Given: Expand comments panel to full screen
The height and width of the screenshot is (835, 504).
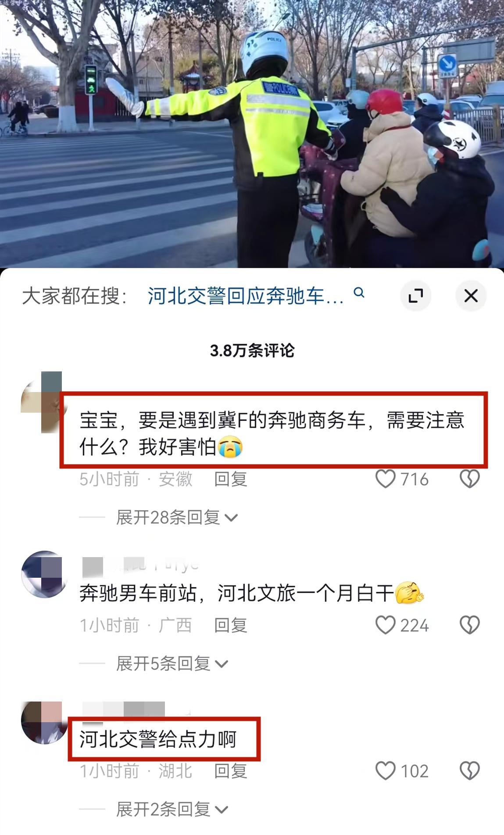Looking at the screenshot, I should click(x=415, y=296).
